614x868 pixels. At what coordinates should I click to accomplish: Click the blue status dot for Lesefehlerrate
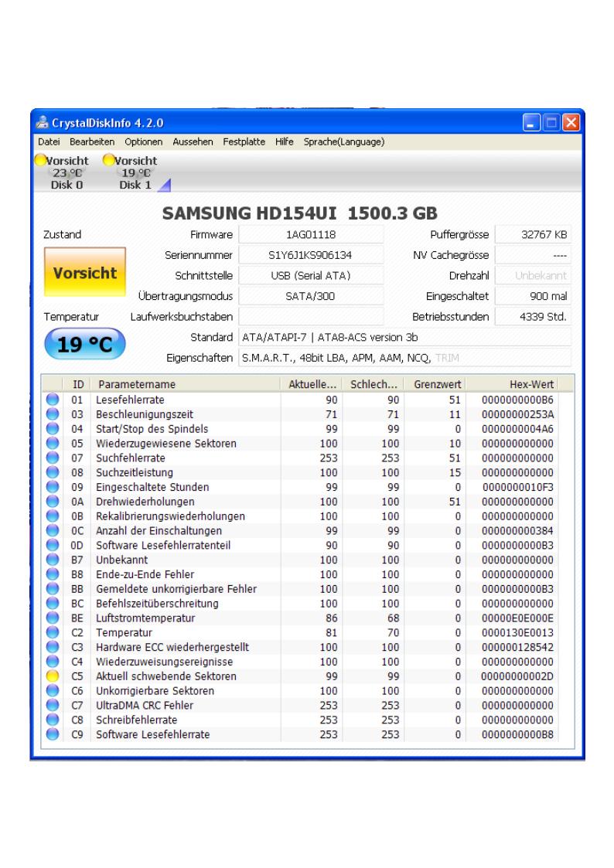[53, 399]
